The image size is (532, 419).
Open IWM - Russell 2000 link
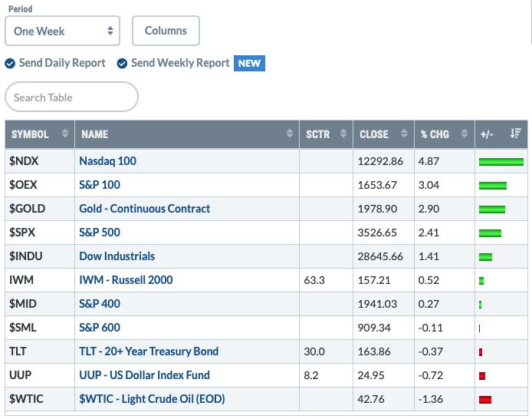tap(126, 280)
